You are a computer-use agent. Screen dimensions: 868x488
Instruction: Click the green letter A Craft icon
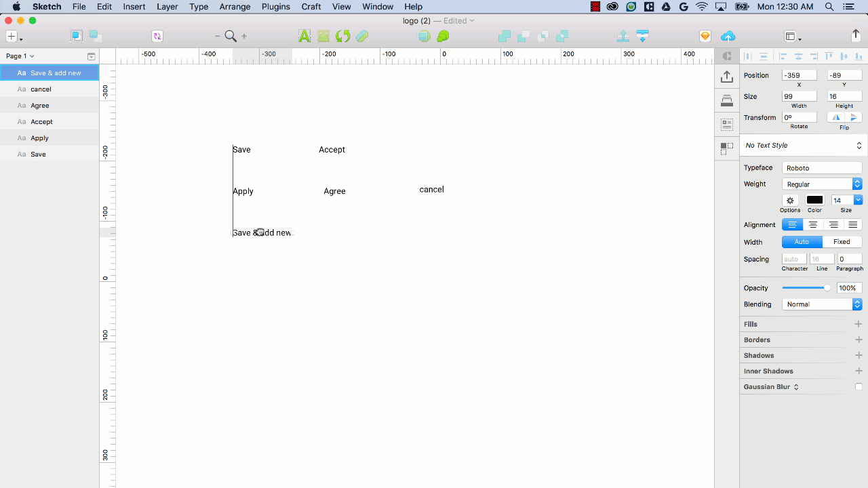pos(304,36)
